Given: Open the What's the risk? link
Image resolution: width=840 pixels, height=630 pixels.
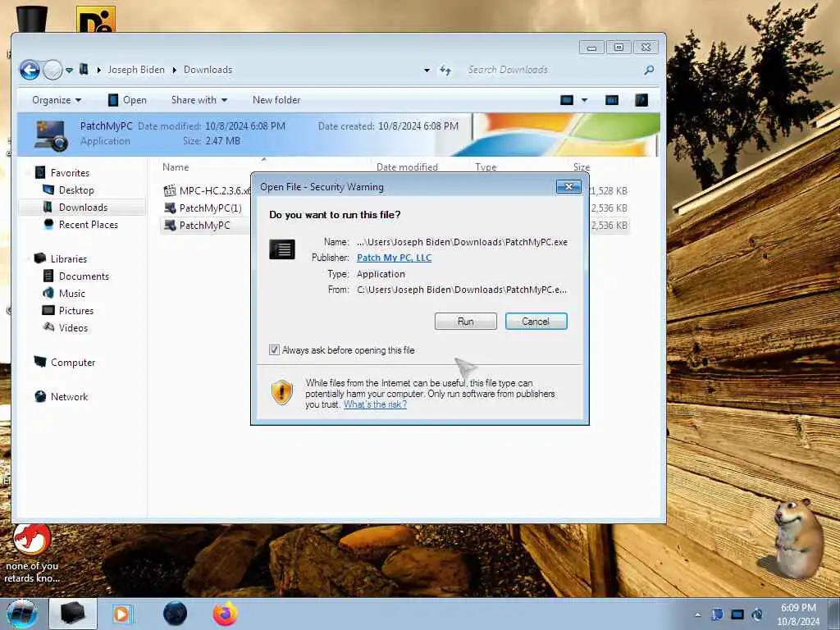Looking at the screenshot, I should click(375, 404).
